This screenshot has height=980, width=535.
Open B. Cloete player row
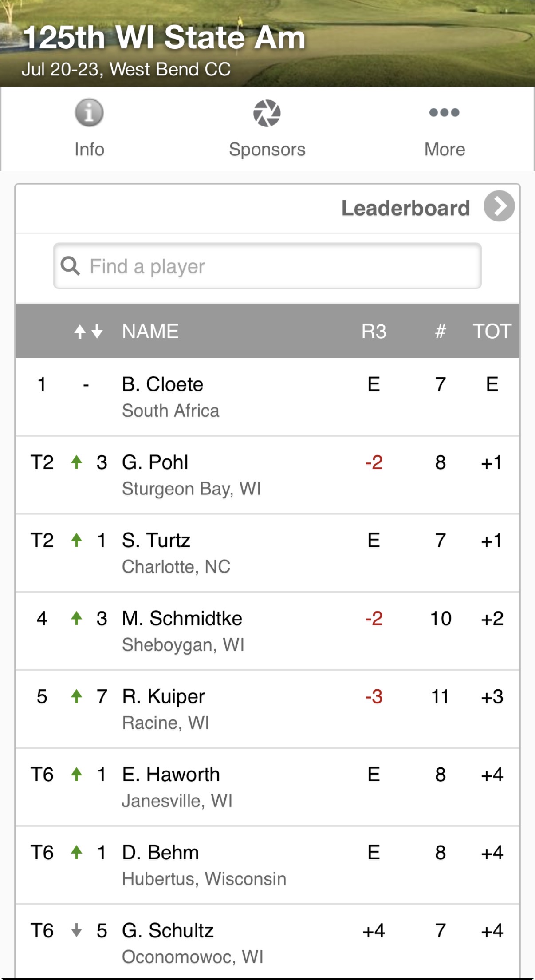pos(267,397)
